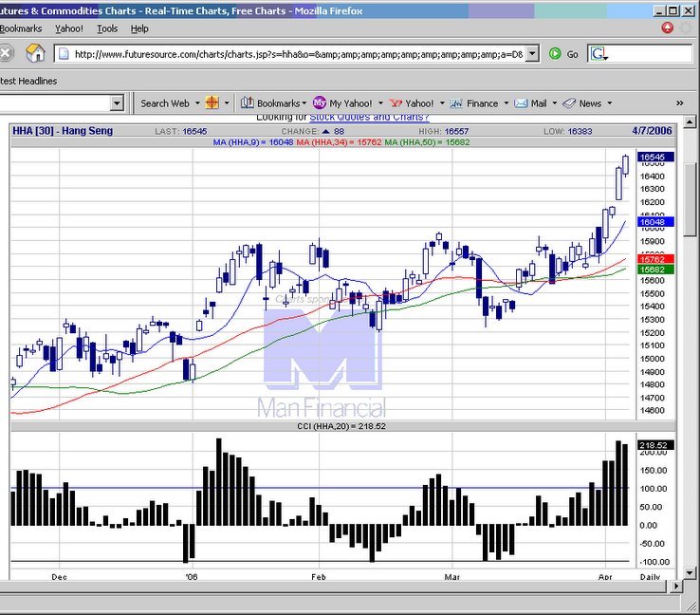Click the HIGH: 16557 value
Viewport: 700px width, 615px height.
coord(444,131)
